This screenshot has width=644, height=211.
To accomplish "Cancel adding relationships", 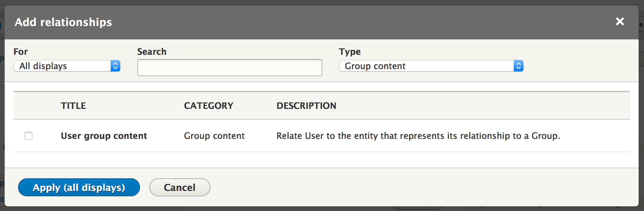I will 179,187.
